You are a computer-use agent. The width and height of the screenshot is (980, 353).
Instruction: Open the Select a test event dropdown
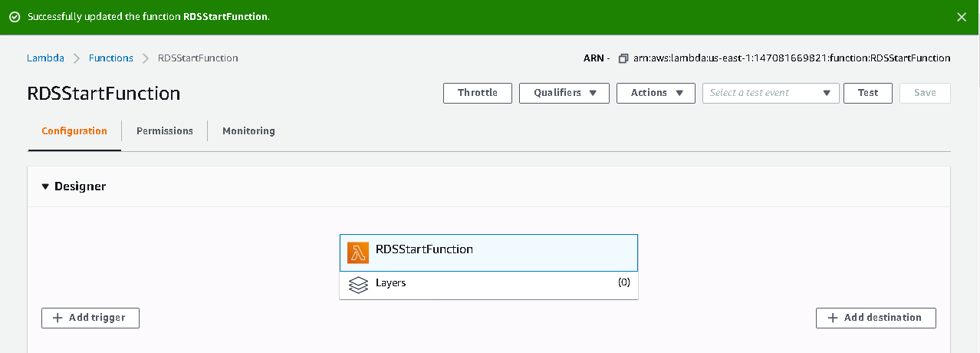770,93
